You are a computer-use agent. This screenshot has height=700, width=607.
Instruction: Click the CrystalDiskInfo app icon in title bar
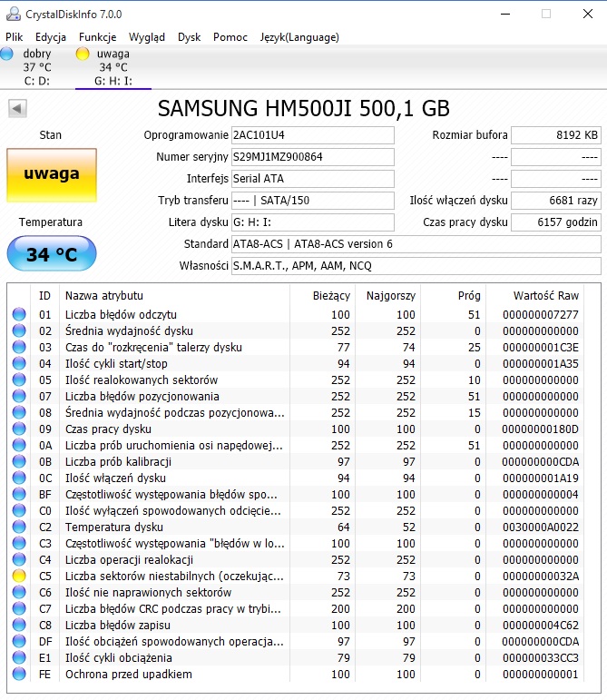14,14
